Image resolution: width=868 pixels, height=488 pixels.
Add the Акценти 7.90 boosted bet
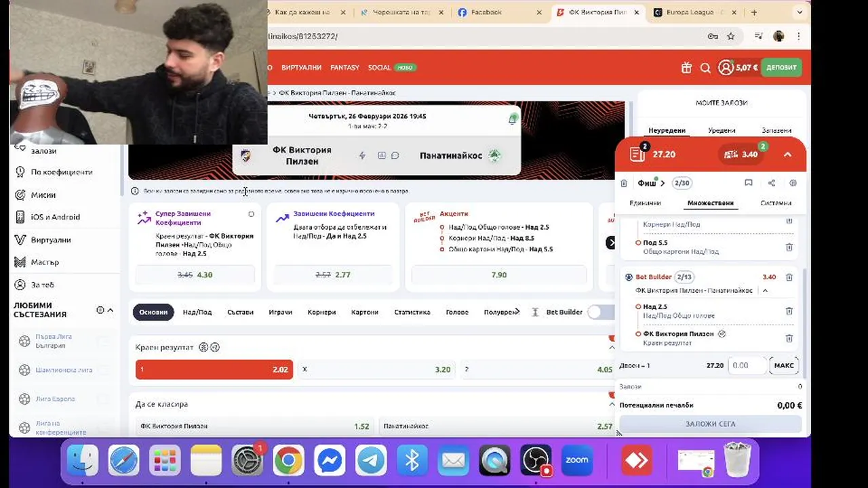point(499,274)
